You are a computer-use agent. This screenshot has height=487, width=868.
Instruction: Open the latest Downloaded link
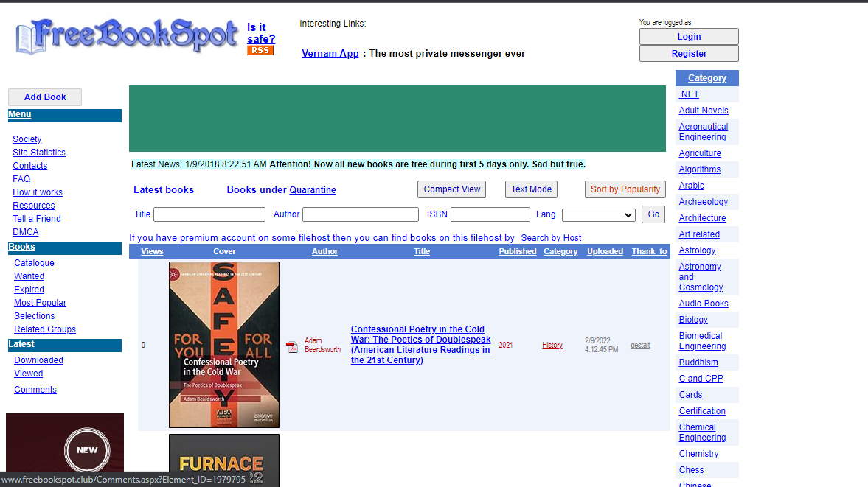click(39, 360)
